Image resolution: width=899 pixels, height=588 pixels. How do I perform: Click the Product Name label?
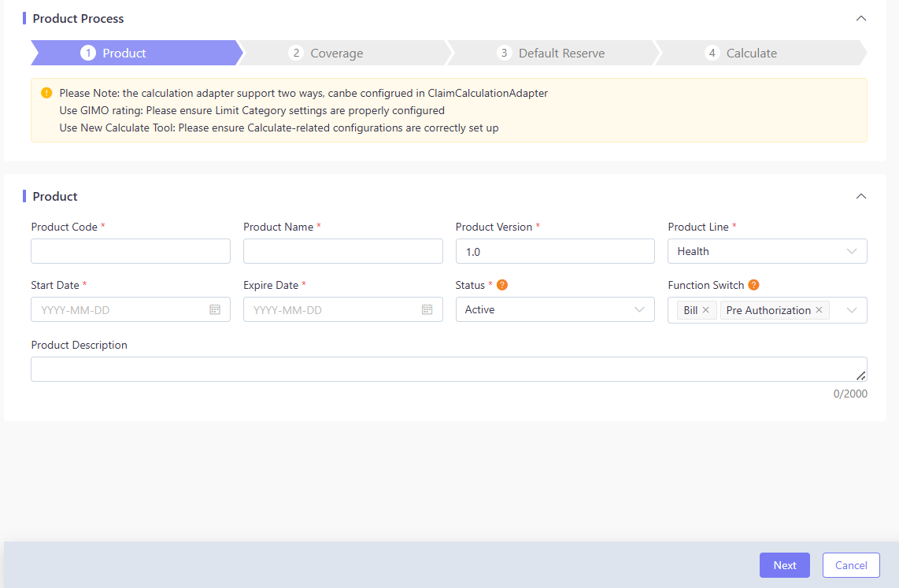(x=278, y=227)
